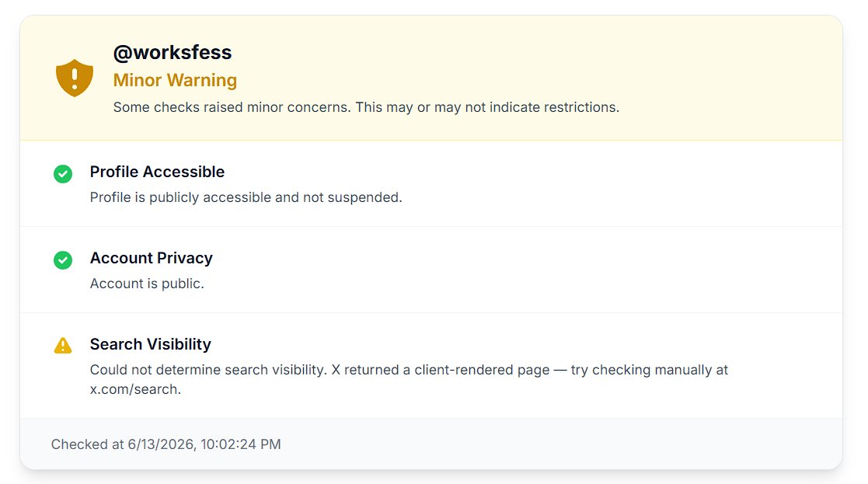Click the Search Visibility heading
The image size is (868, 484).
coord(151,344)
